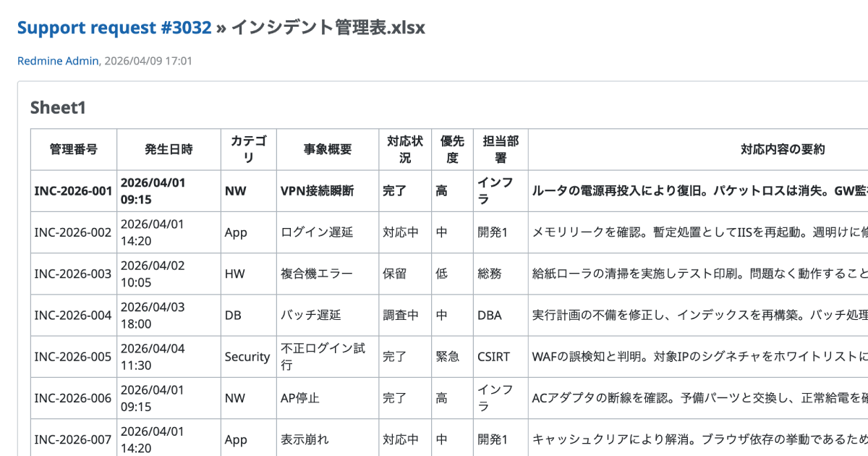The image size is (868, 456).
Task: Select the 緊急 priority cell
Action: tap(447, 357)
